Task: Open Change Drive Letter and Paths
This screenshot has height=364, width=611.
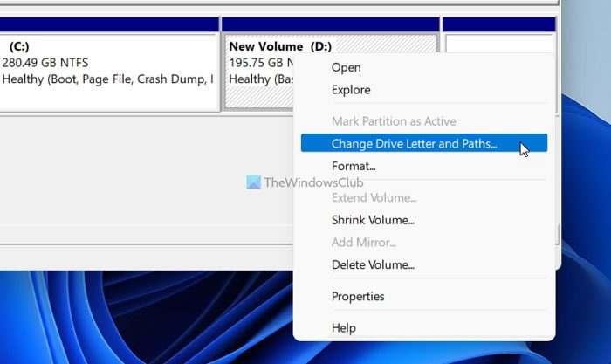Action: 424,143
